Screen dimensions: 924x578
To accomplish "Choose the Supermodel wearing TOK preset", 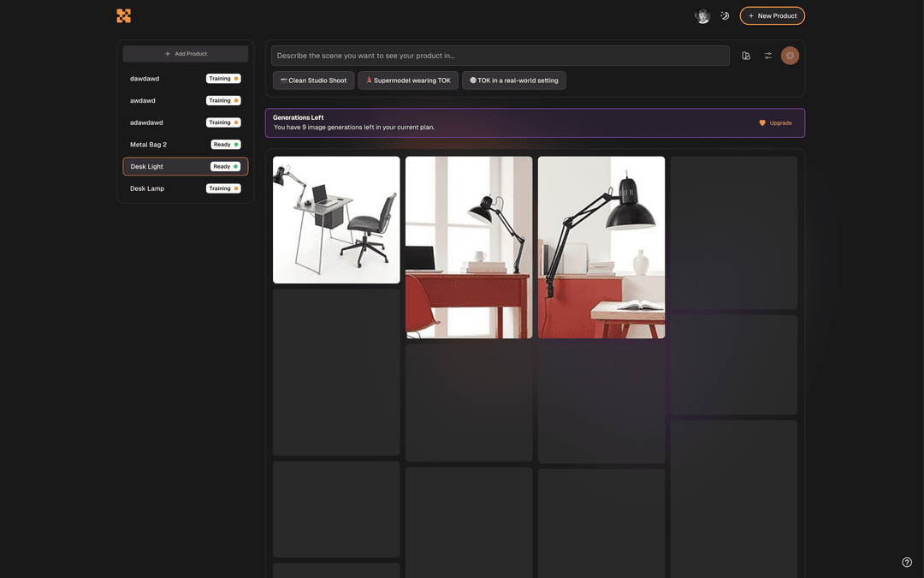I will (x=408, y=80).
